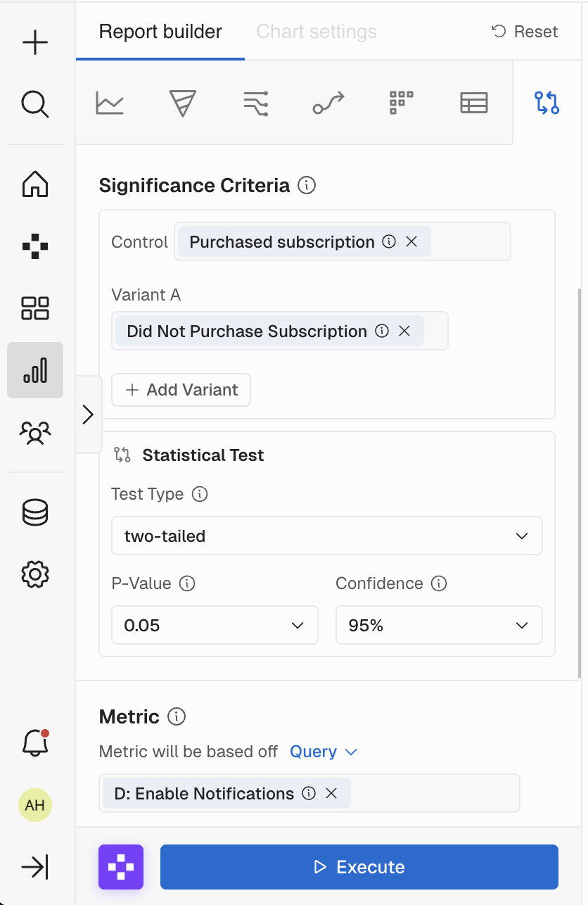Open the P-Value 0.05 dropdown
This screenshot has height=905, width=588.
[x=215, y=625]
